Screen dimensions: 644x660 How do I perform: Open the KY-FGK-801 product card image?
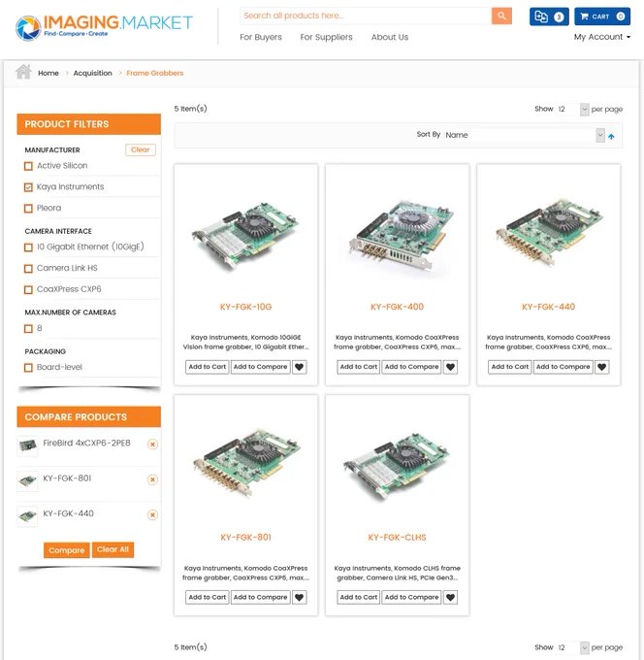point(245,463)
